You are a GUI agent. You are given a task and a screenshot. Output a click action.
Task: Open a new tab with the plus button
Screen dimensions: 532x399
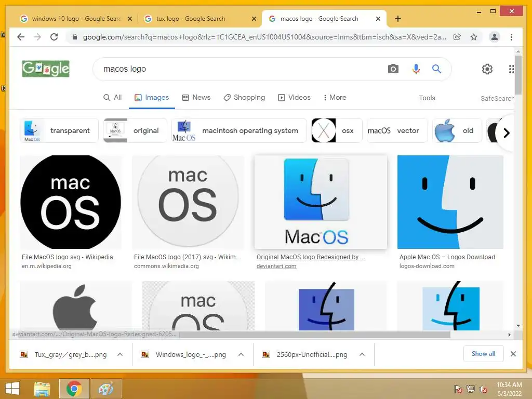click(x=398, y=19)
